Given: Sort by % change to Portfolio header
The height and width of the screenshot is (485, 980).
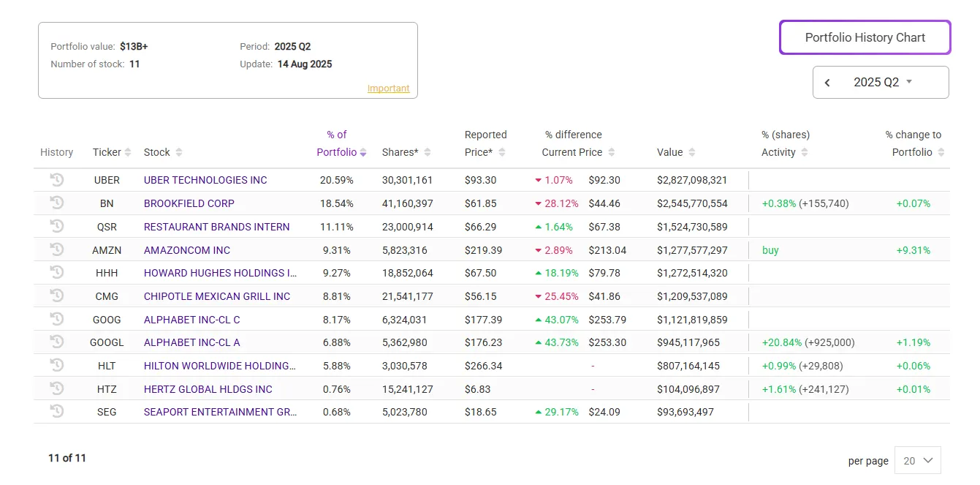Looking at the screenshot, I should [x=913, y=144].
